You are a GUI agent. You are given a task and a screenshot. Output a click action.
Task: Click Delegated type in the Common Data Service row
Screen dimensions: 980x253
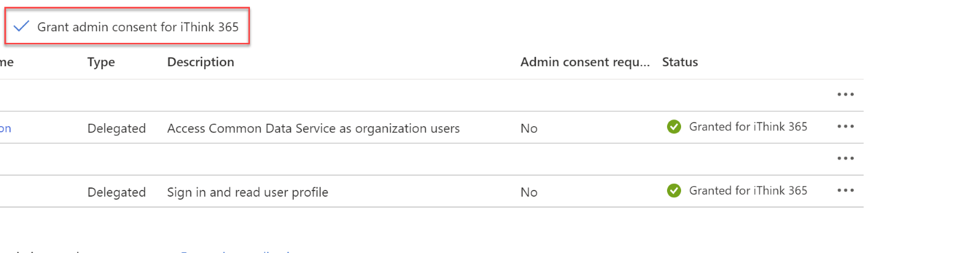[116, 129]
